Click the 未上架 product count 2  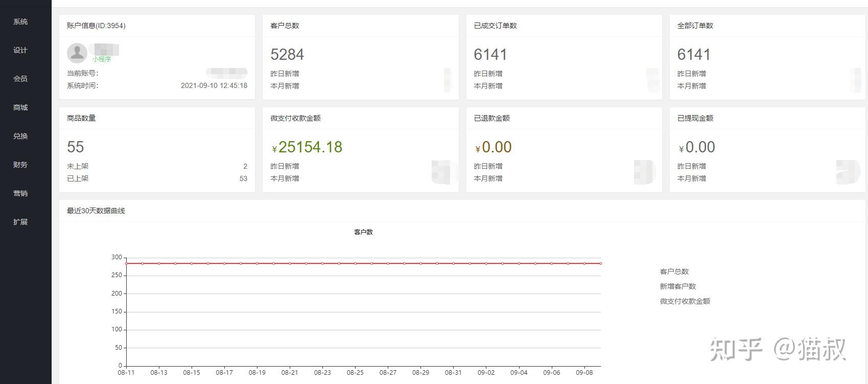click(245, 166)
